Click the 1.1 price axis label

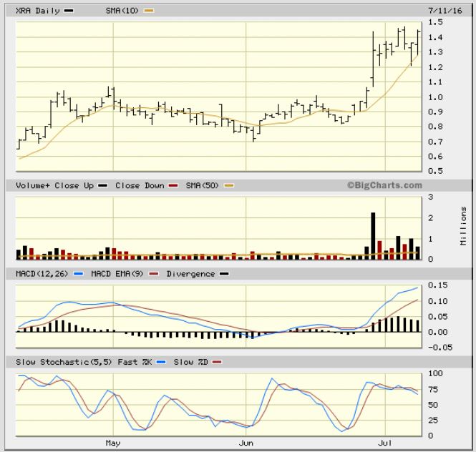pyautogui.click(x=435, y=82)
